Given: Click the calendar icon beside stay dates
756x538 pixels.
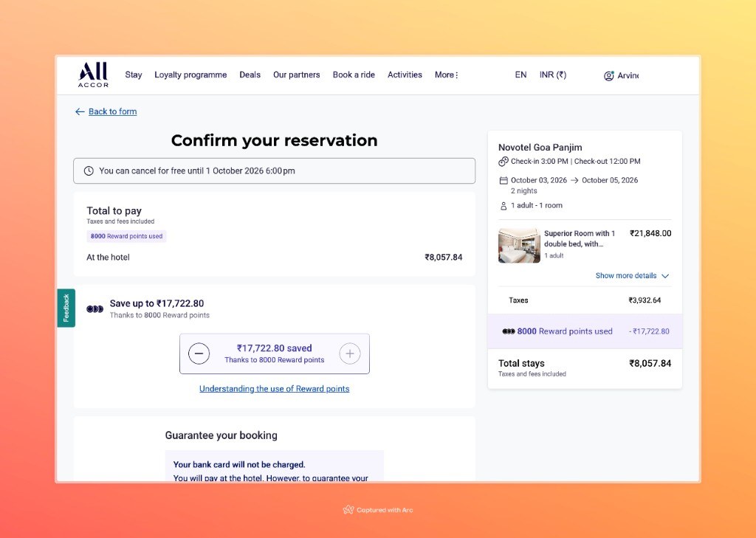Looking at the screenshot, I should [x=504, y=180].
